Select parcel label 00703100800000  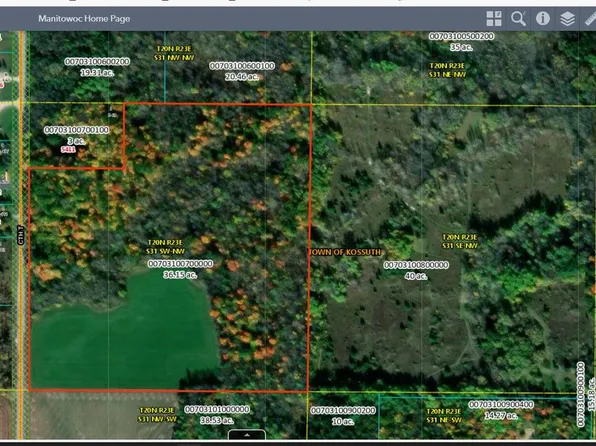pos(416,265)
